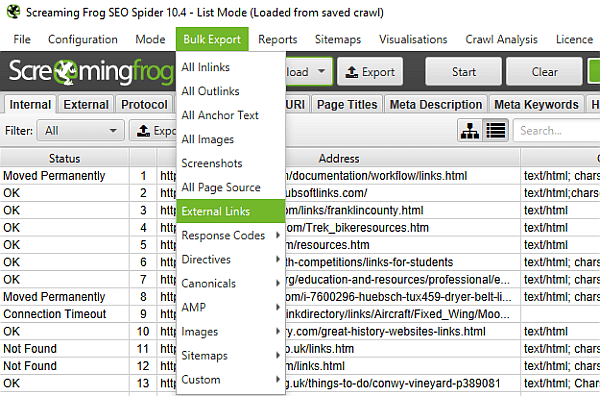Expand the Response Codes submenu

coord(231,235)
